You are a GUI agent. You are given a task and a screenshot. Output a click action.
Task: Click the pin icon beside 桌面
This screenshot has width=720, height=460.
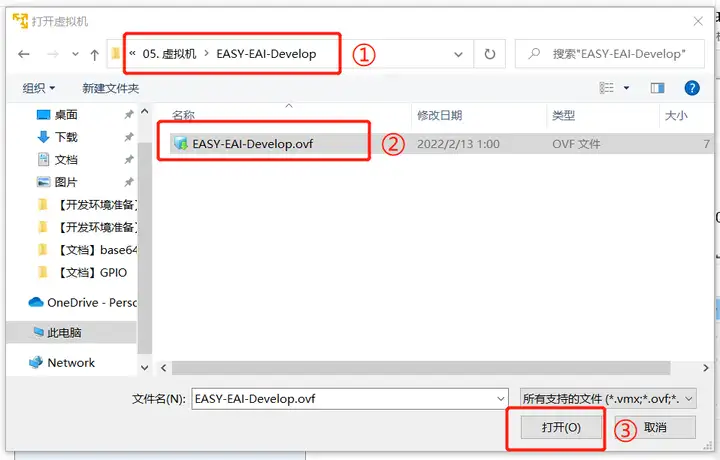pyautogui.click(x=129, y=115)
